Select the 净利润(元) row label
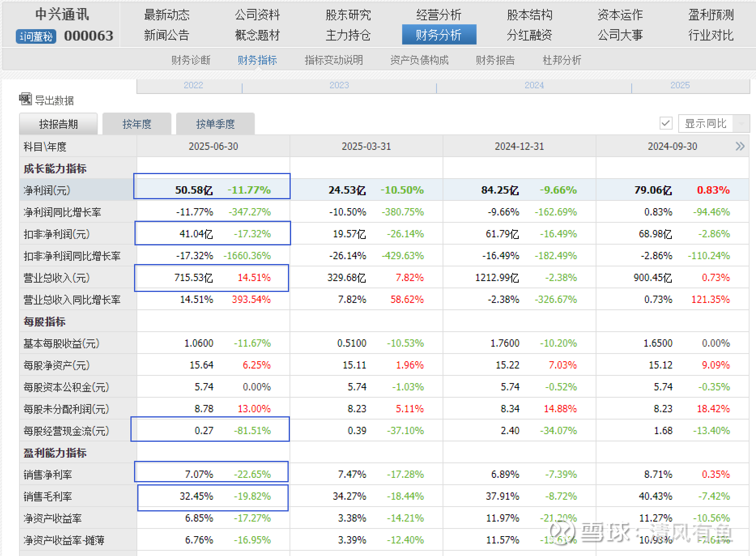Viewport: 756px width, 556px height. point(47,190)
